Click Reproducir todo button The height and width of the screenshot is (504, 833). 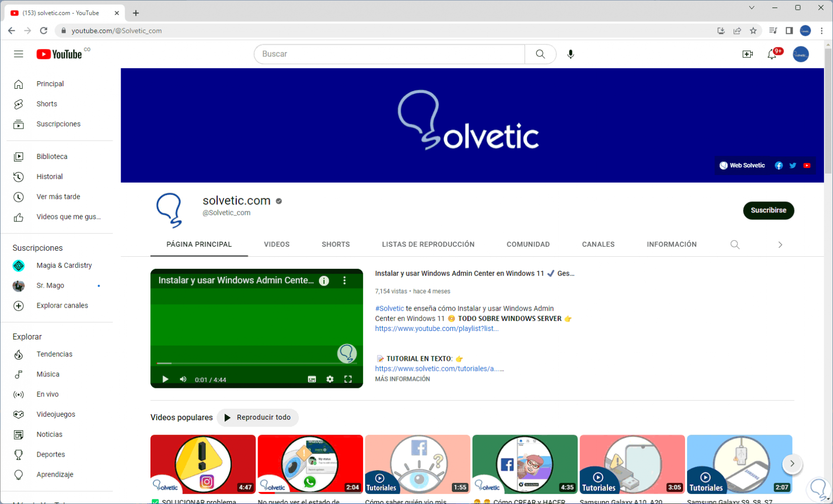(x=257, y=418)
